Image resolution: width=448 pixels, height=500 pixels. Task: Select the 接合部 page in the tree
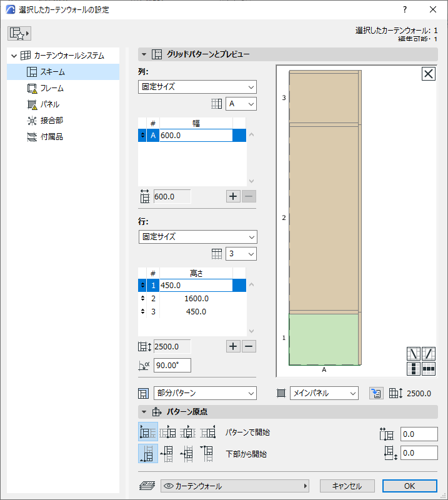[63, 121]
